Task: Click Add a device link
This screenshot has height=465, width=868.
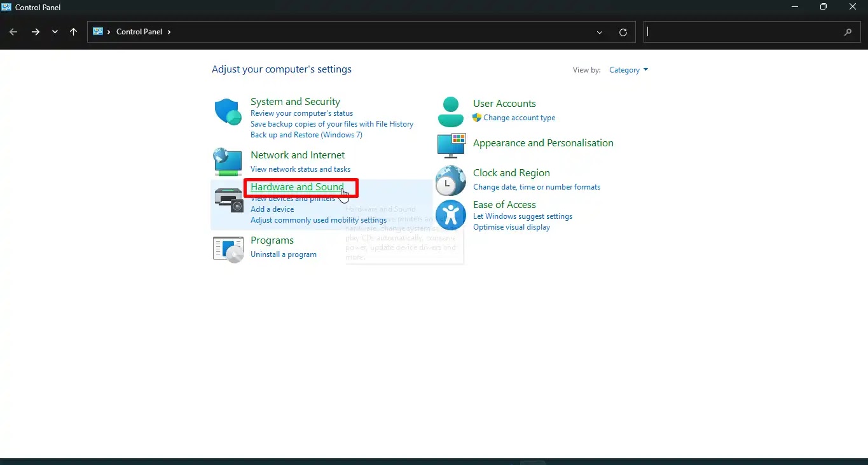Action: point(272,209)
